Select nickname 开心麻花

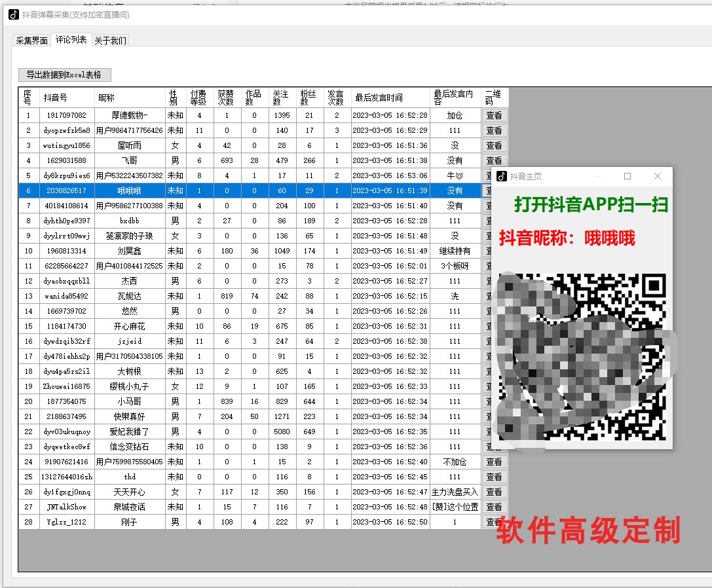[x=130, y=326]
